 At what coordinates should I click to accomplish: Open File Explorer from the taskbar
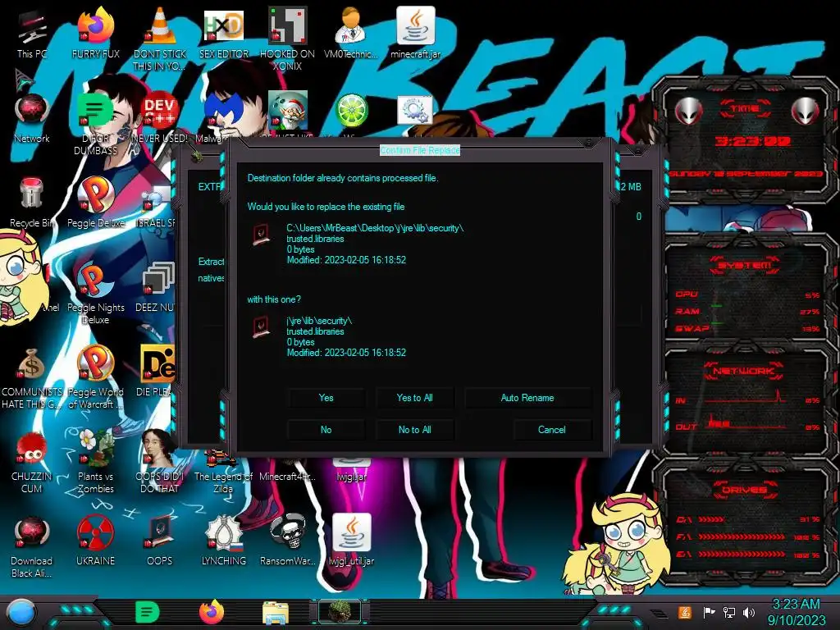[276, 612]
